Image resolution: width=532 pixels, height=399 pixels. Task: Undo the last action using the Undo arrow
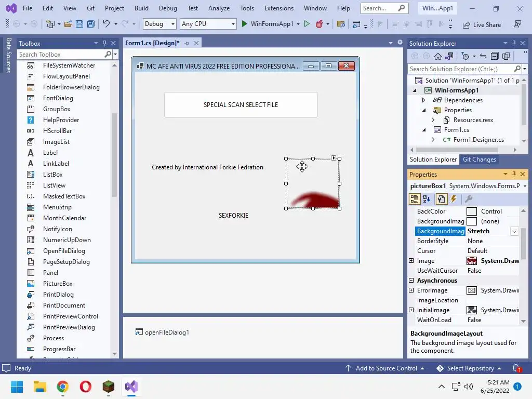tap(106, 24)
